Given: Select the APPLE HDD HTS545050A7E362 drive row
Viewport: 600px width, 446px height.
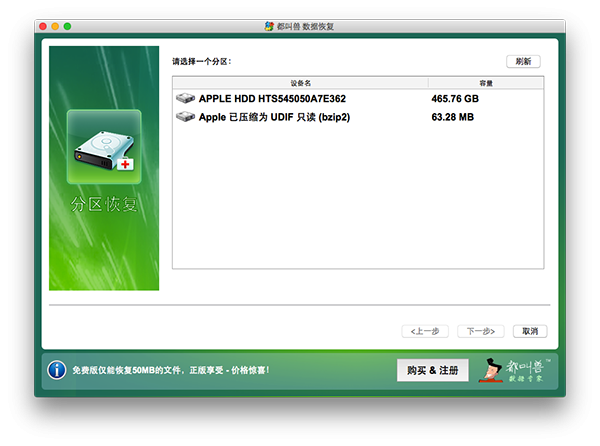Looking at the screenshot, I should (358, 99).
